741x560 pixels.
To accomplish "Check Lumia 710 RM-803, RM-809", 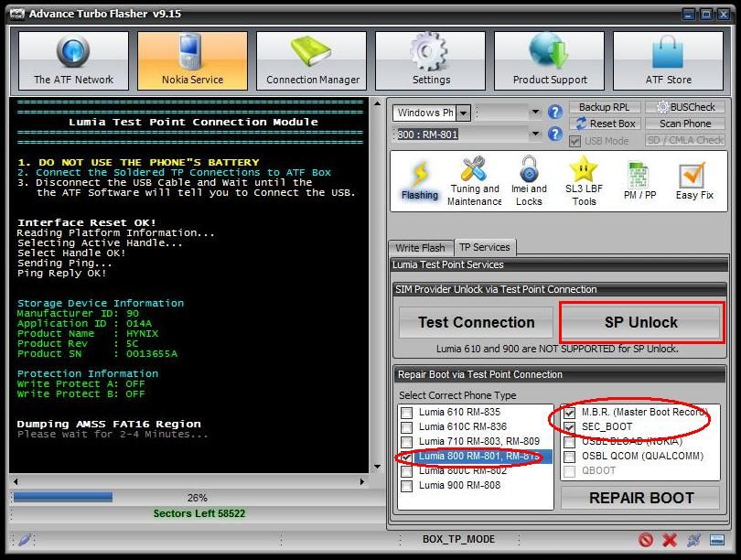I will point(406,442).
